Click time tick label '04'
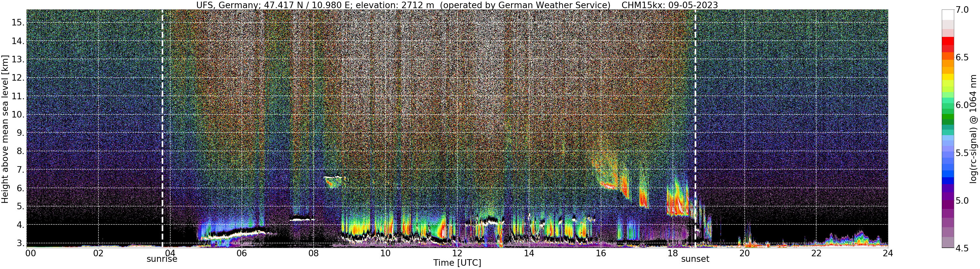The width and height of the screenshot is (980, 269). (x=170, y=253)
